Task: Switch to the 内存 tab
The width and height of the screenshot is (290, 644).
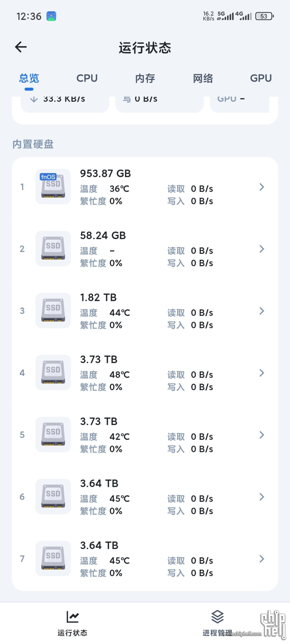Action: pyautogui.click(x=145, y=78)
